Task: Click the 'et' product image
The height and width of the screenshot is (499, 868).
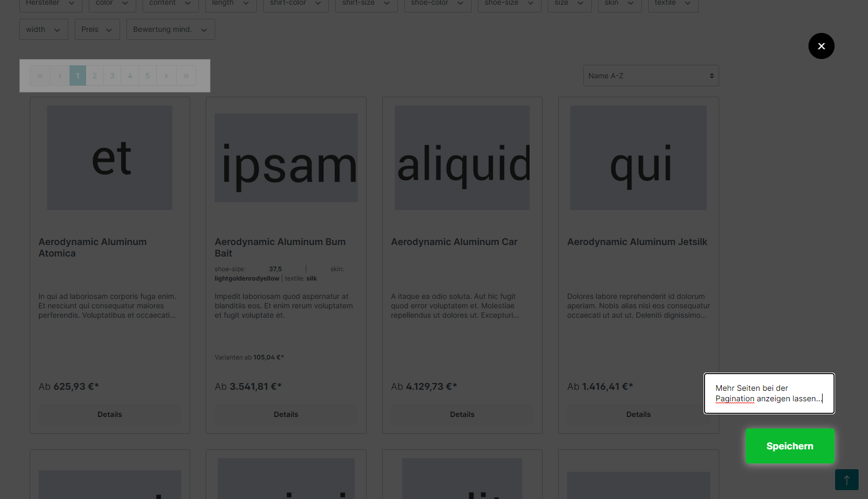Action: pyautogui.click(x=110, y=158)
